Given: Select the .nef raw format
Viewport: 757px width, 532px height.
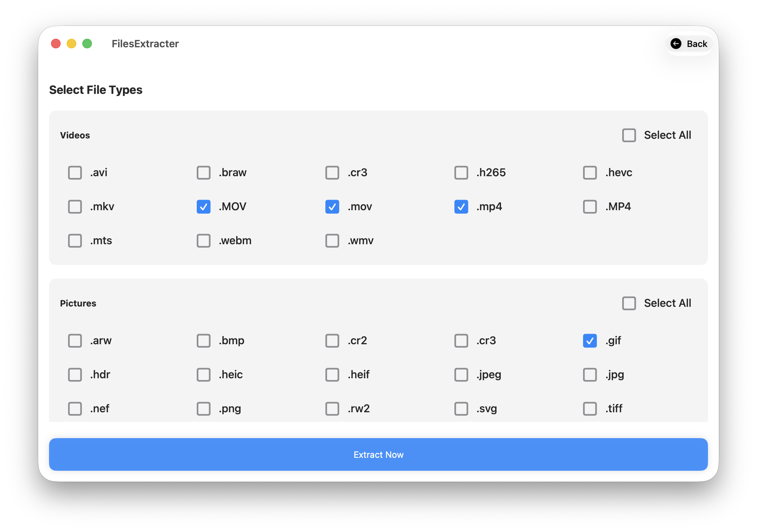Looking at the screenshot, I should [75, 409].
